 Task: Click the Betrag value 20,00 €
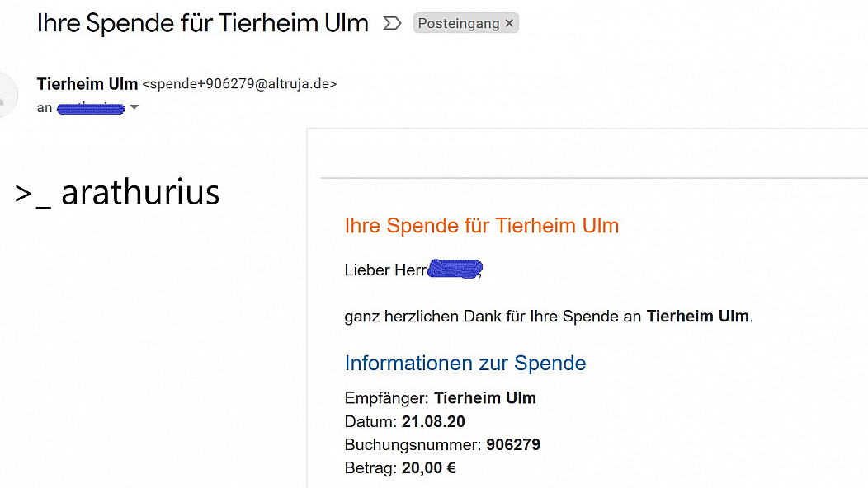429,468
